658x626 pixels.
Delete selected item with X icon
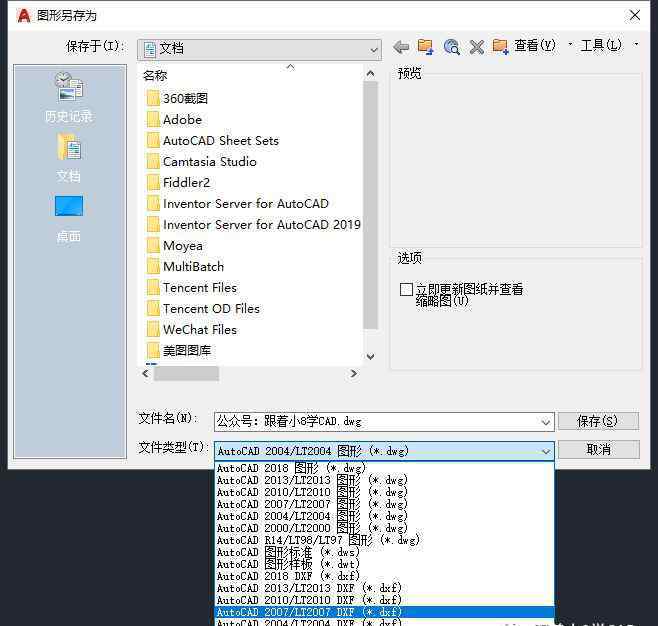pyautogui.click(x=477, y=47)
